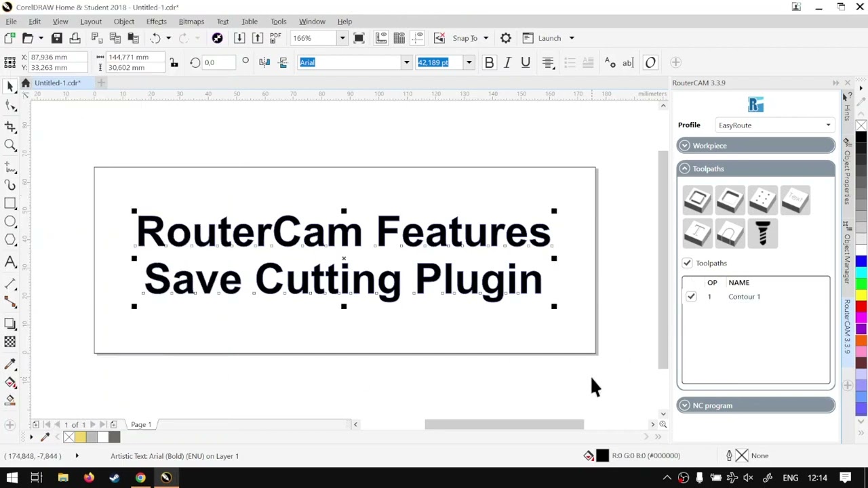Viewport: 868px width, 488px height.
Task: Open the font name dropdown
Action: point(406,62)
